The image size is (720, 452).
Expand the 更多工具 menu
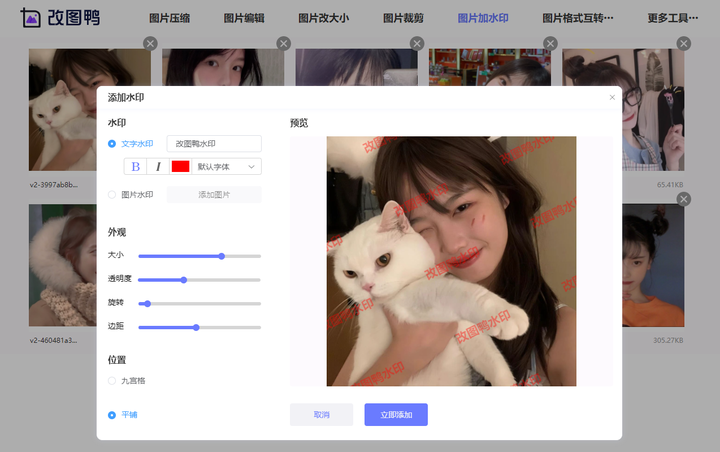[x=673, y=18]
